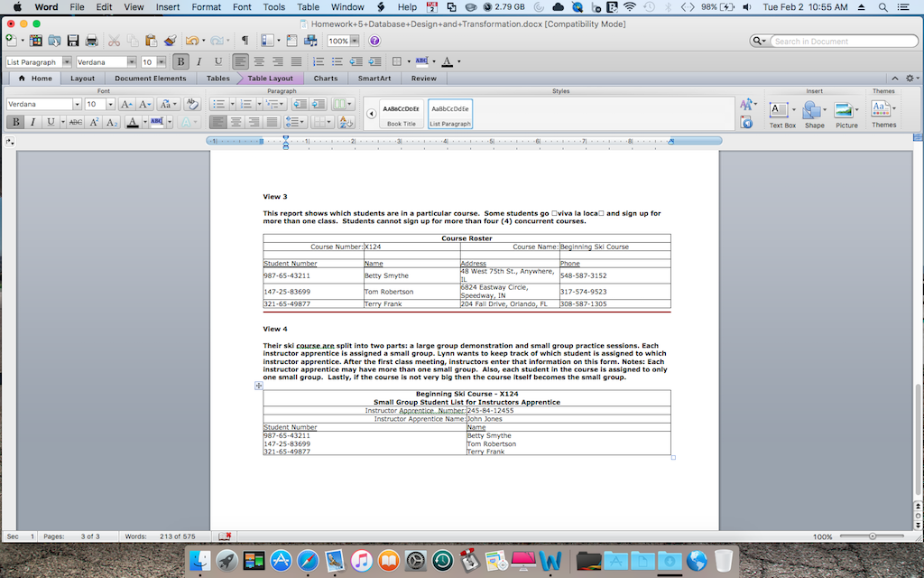Toggle Strikethrough in the ribbon Font group
Image resolution: width=924 pixels, height=578 pixels.
[76, 122]
